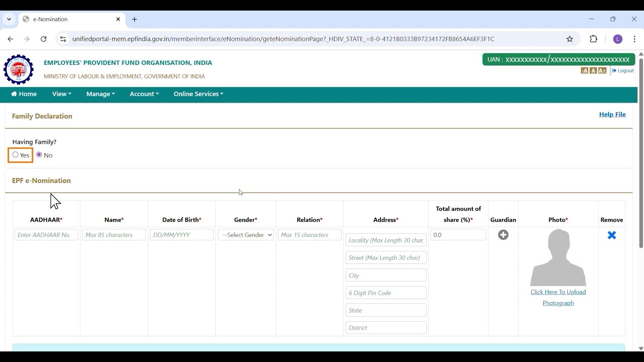The width and height of the screenshot is (644, 362).
Task: Focus the District field
Action: [x=386, y=328]
